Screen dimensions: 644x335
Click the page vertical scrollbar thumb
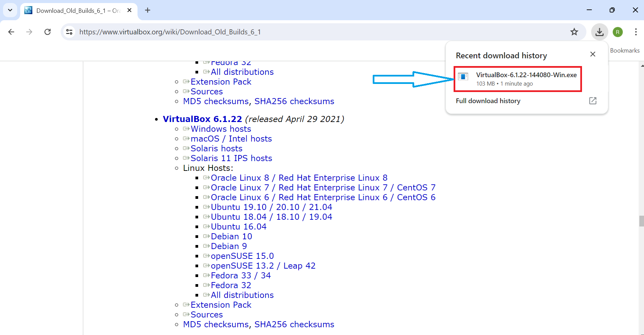click(x=641, y=221)
